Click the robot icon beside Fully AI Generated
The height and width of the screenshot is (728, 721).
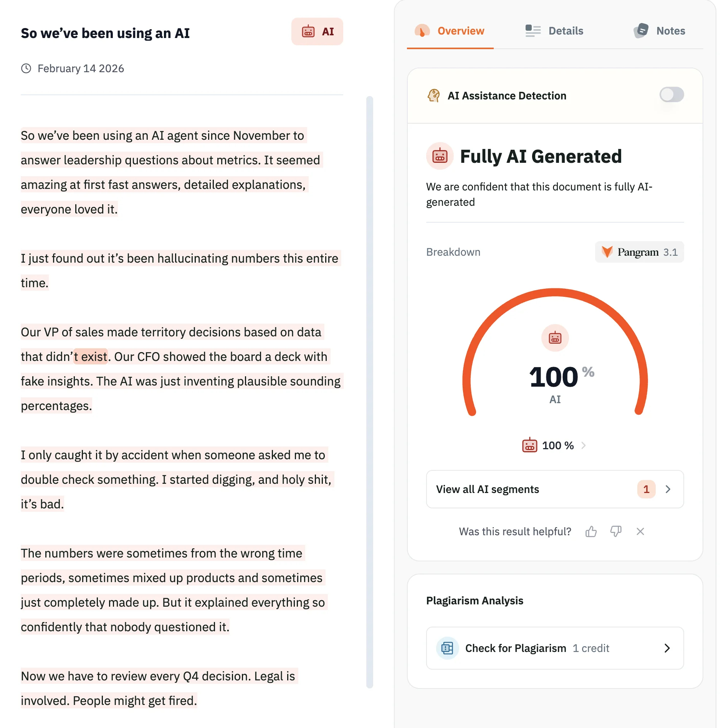pos(440,156)
